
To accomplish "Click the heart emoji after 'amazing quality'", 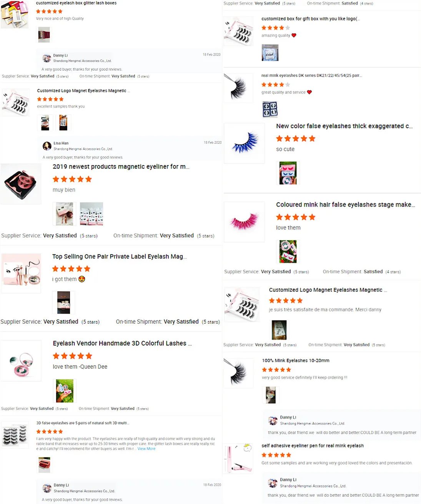I will tap(294, 35).
